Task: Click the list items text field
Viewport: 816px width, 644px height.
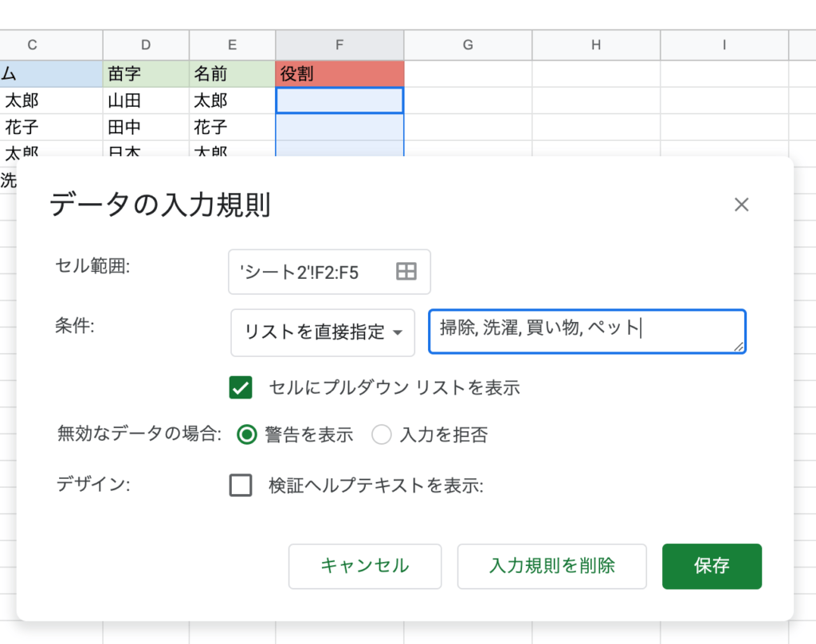Action: click(586, 332)
